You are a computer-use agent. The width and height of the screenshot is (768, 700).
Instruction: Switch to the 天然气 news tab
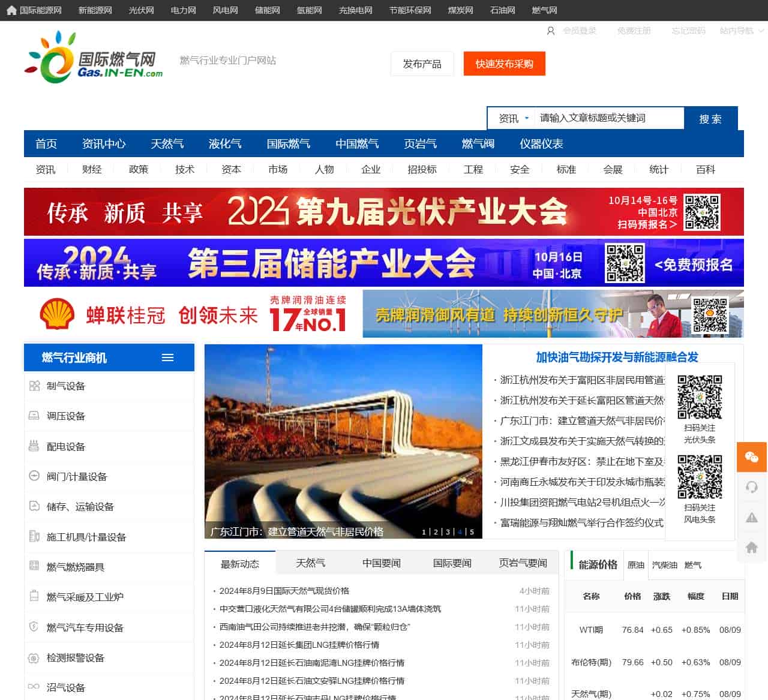(311, 563)
